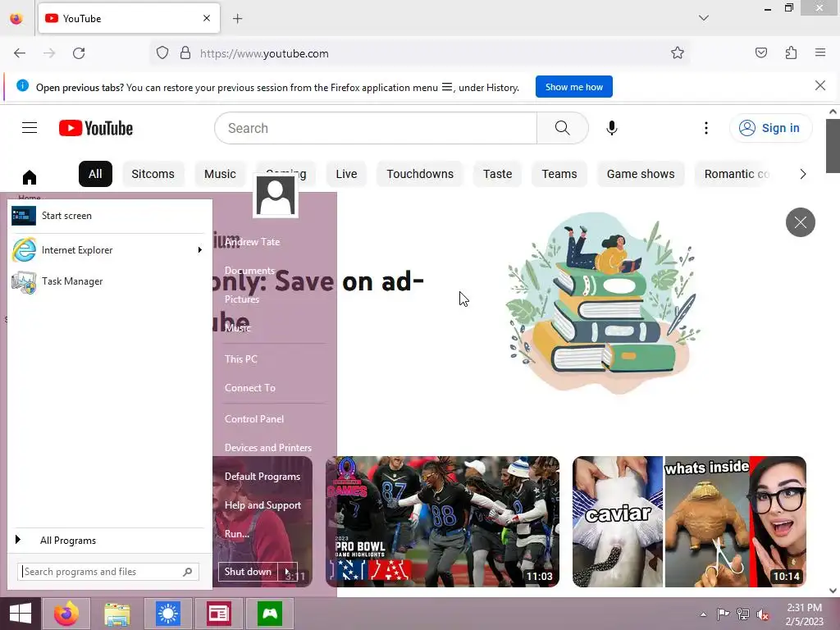This screenshot has height=630, width=840.
Task: Start voice search with microphone icon
Action: click(x=612, y=128)
